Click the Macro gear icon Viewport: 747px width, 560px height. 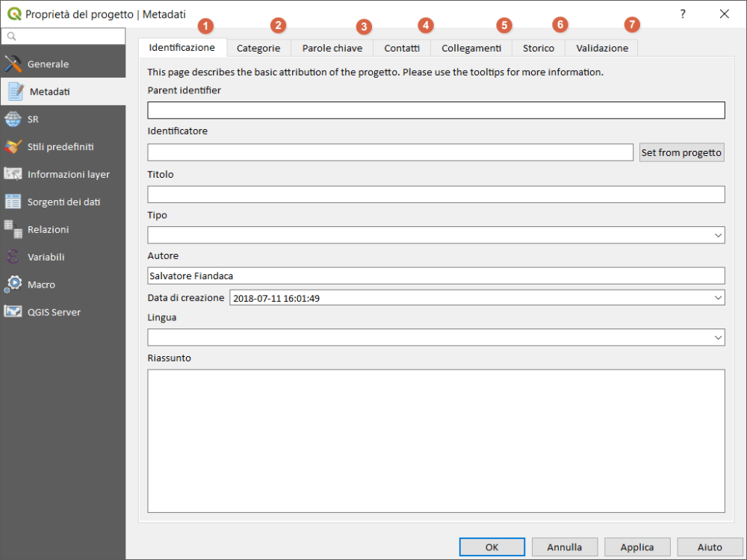13,284
